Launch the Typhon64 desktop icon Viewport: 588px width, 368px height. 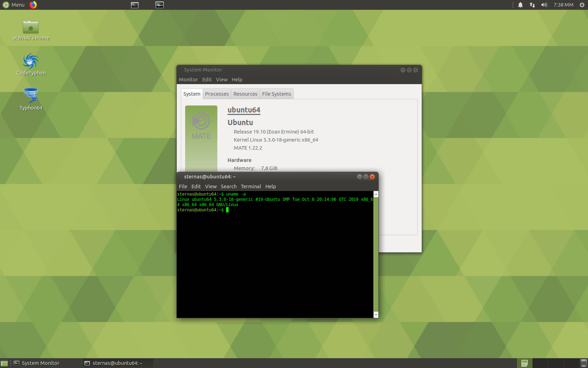[x=31, y=100]
